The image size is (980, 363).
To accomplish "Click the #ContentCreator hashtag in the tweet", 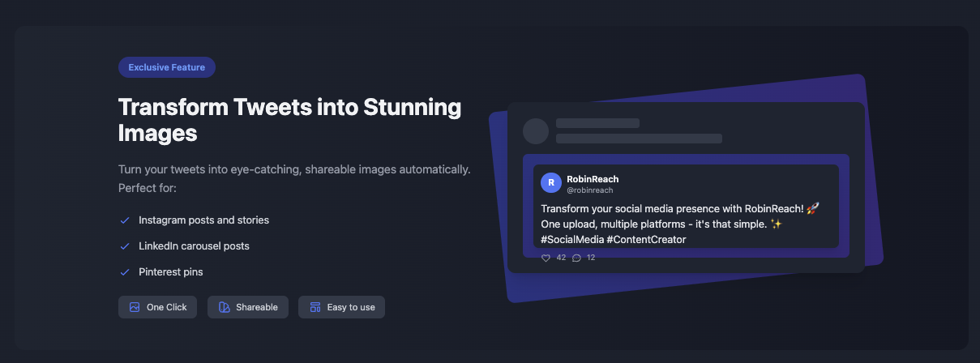I will coord(646,240).
